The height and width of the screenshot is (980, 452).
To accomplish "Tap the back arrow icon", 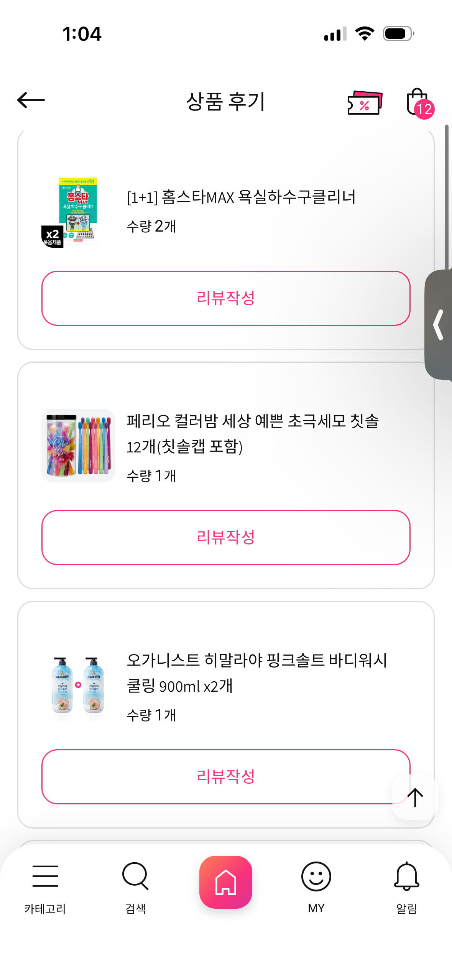I will tap(31, 100).
